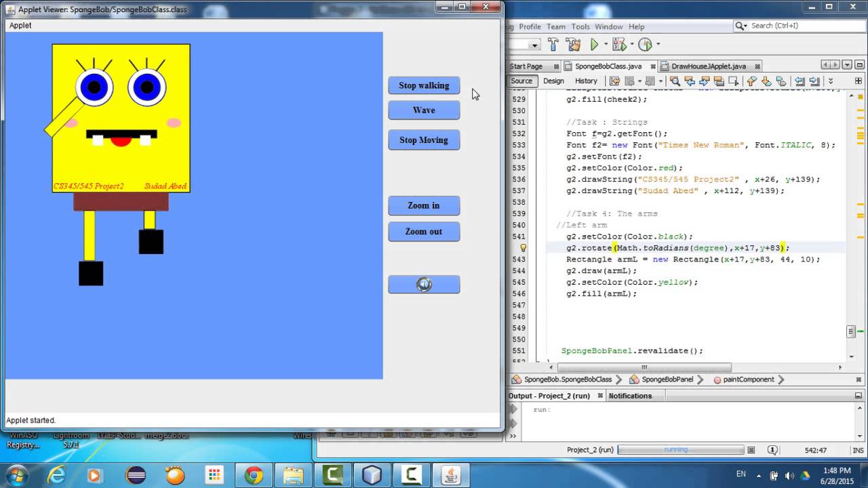Click the Find Previous Occurrence icon

[x=690, y=81]
